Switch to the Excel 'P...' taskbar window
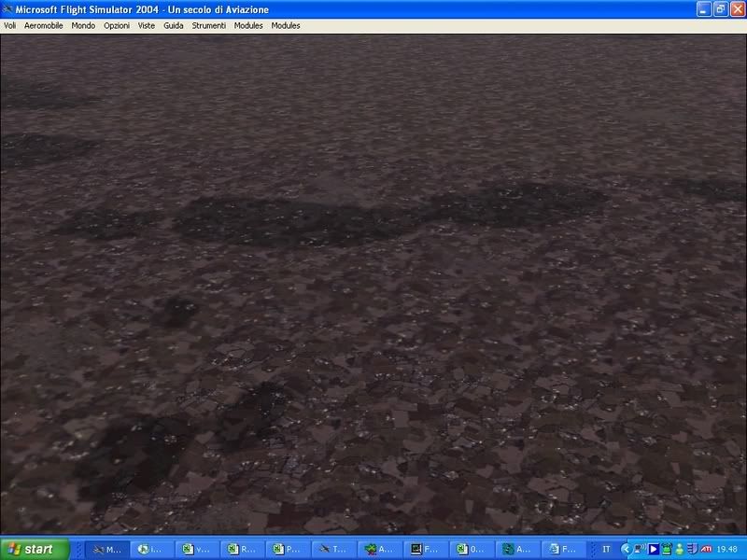The width and height of the screenshot is (747, 560). (x=286, y=550)
